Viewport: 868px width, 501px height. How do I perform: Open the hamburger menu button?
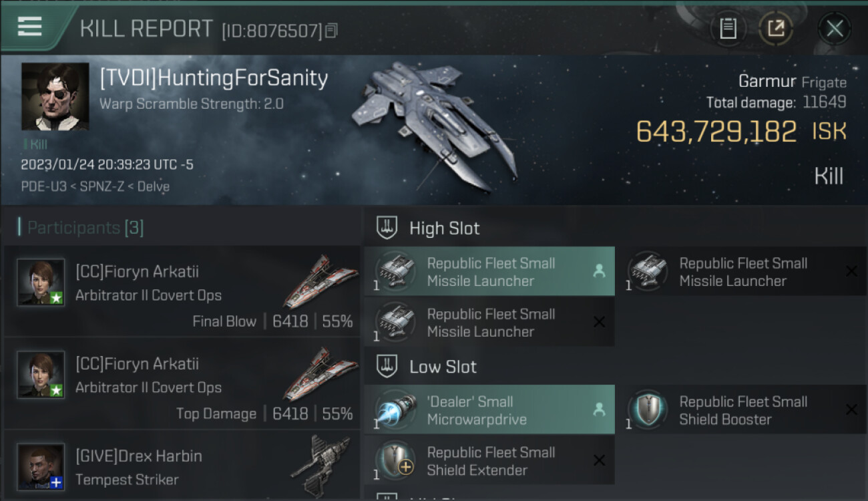pos(30,27)
